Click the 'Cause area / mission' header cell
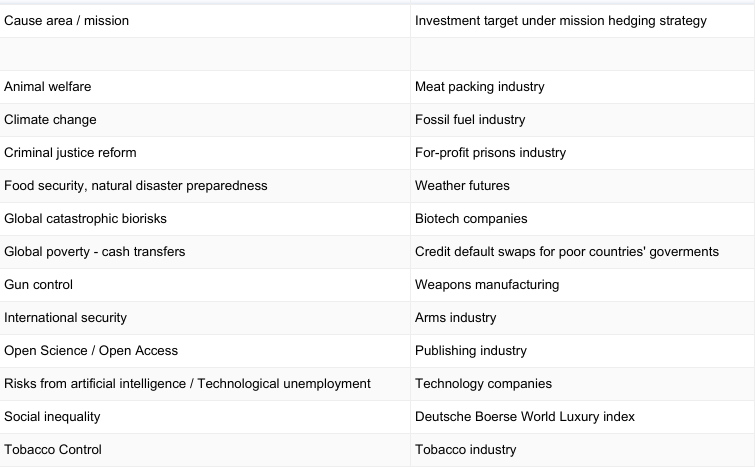The image size is (755, 467). pos(67,21)
